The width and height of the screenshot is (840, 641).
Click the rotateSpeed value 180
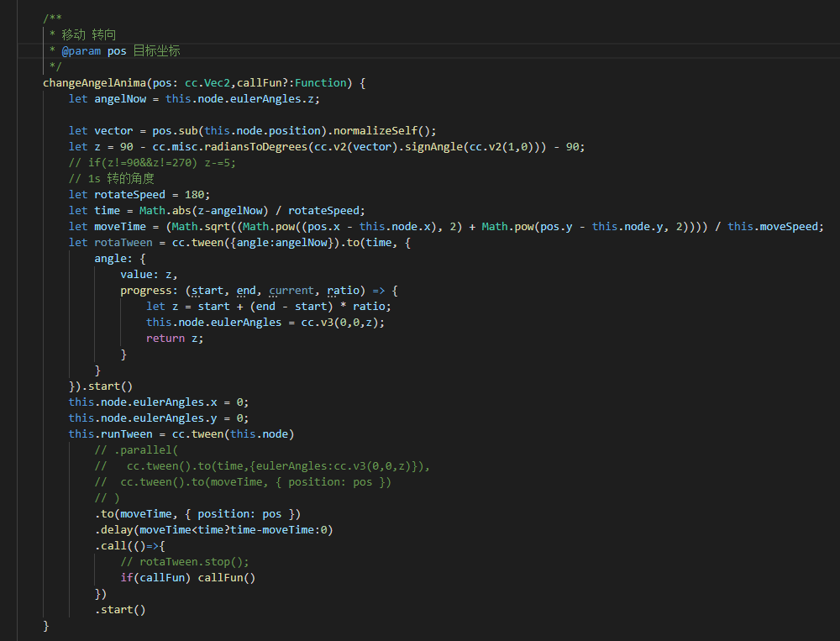coord(195,195)
